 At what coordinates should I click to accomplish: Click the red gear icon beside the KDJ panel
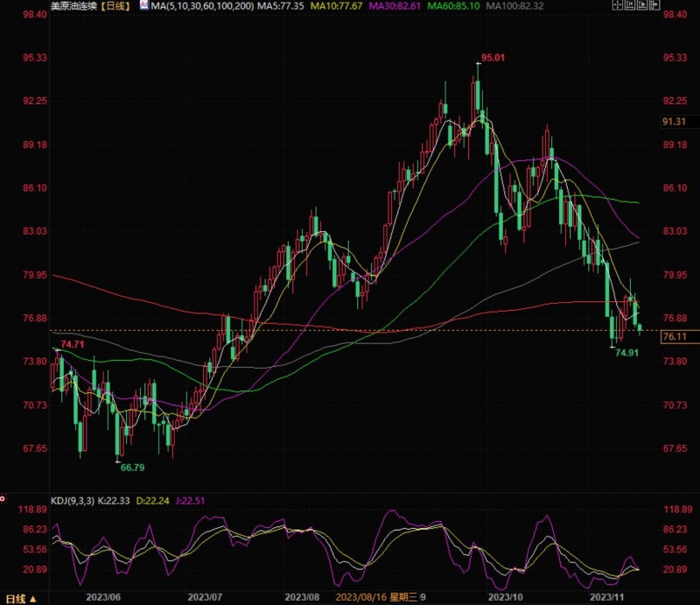tap(3, 499)
